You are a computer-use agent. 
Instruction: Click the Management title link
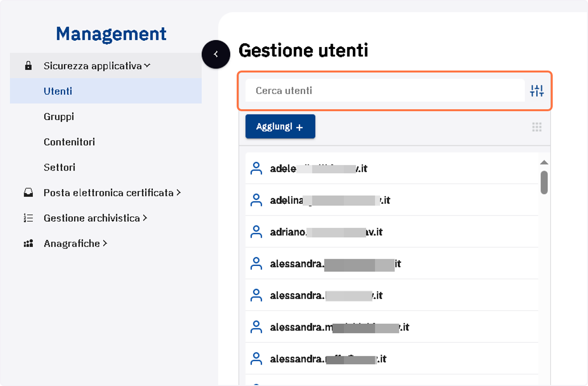click(111, 34)
